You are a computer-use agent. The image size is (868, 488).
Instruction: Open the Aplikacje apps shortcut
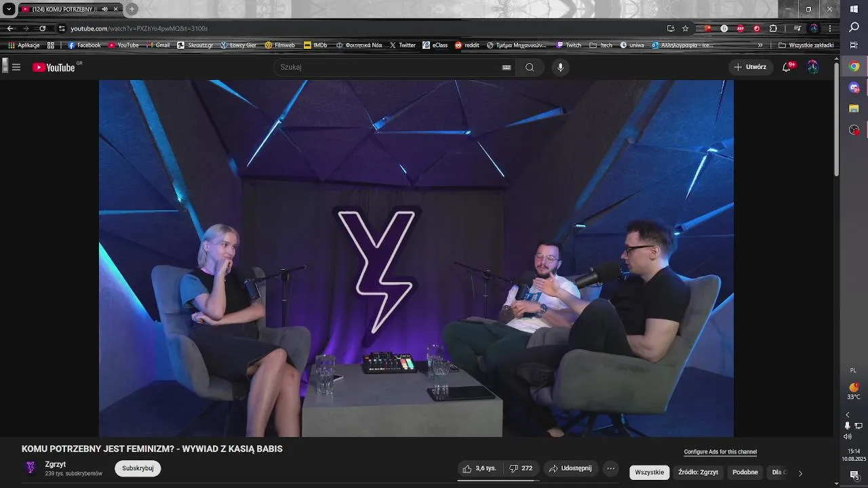[24, 45]
